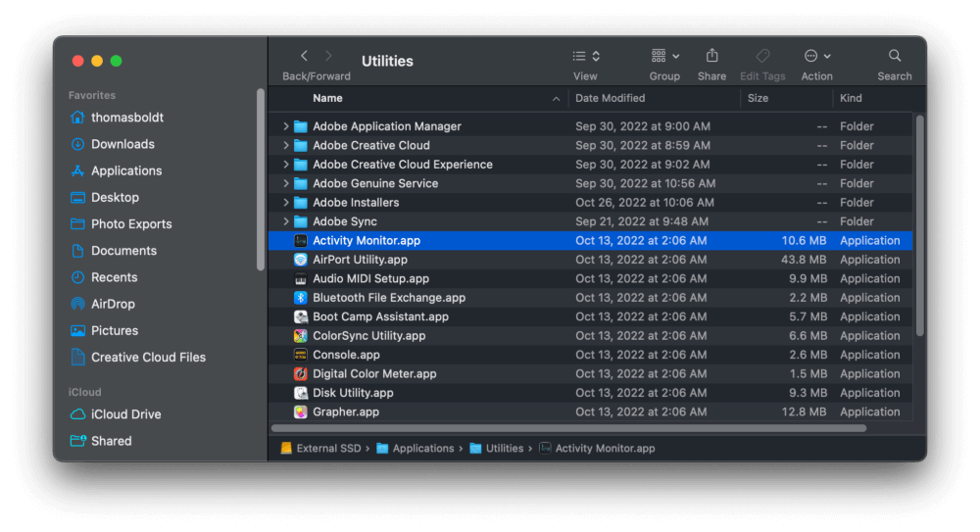This screenshot has width=980, height=532.
Task: Click the iCloud section heading
Action: pos(84,392)
